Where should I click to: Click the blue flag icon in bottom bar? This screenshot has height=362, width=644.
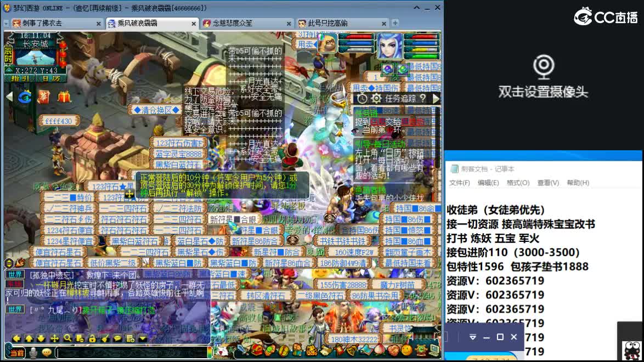click(366, 350)
